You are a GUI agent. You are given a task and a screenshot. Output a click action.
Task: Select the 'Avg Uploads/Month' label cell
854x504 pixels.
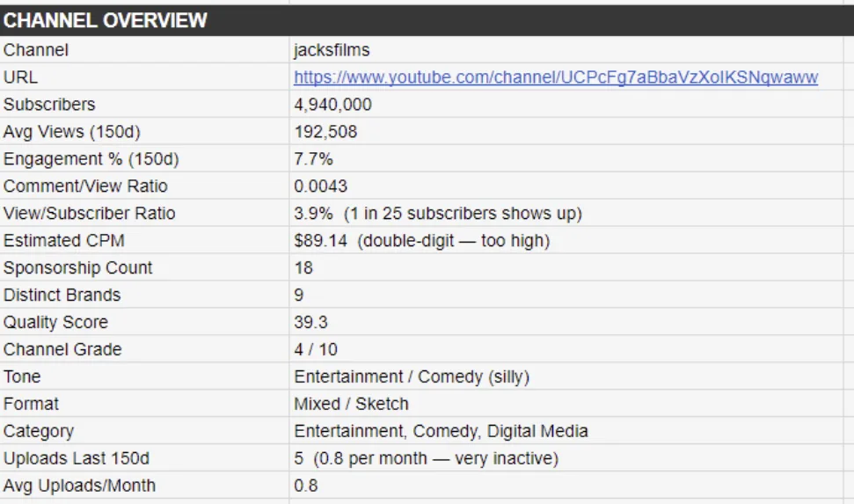pos(144,486)
